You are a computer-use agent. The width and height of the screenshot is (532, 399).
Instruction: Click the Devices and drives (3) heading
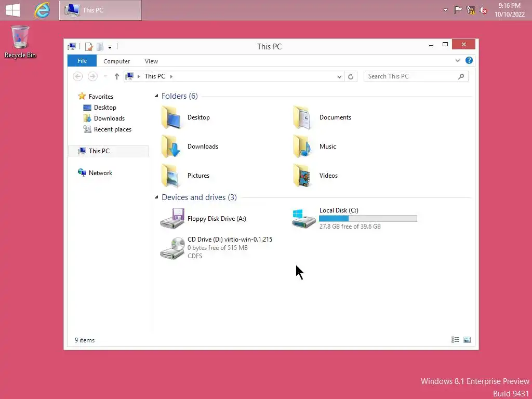(199, 197)
